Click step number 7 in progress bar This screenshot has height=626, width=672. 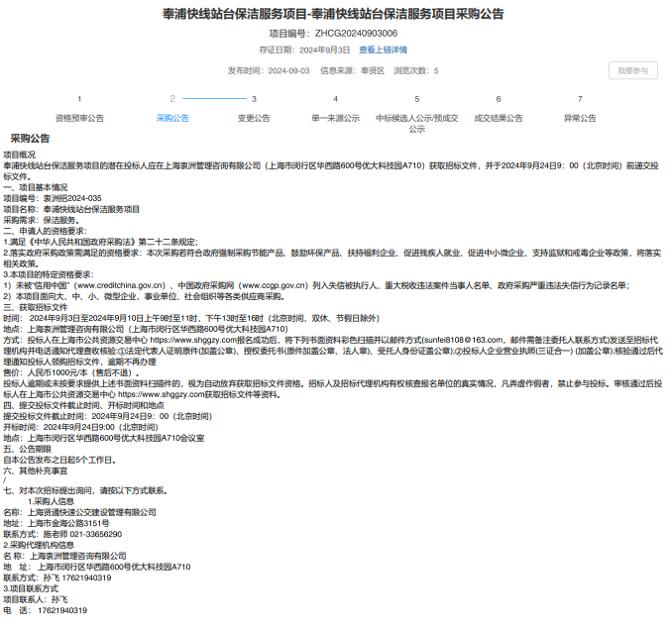click(580, 99)
